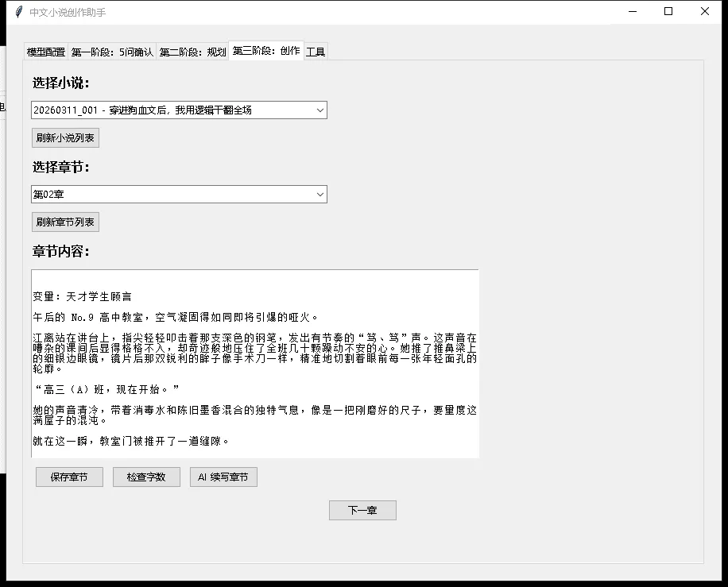Switch to the 工具 tab

316,50
